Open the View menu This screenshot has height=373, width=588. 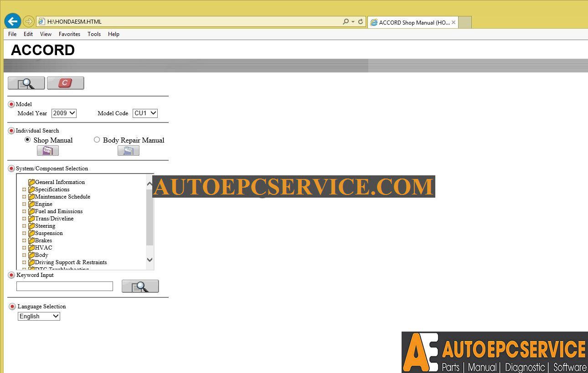point(46,34)
